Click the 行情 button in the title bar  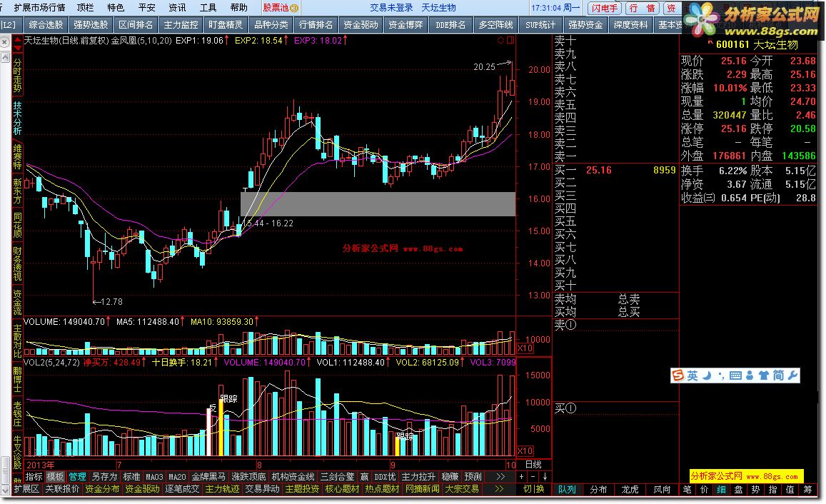coord(642,8)
